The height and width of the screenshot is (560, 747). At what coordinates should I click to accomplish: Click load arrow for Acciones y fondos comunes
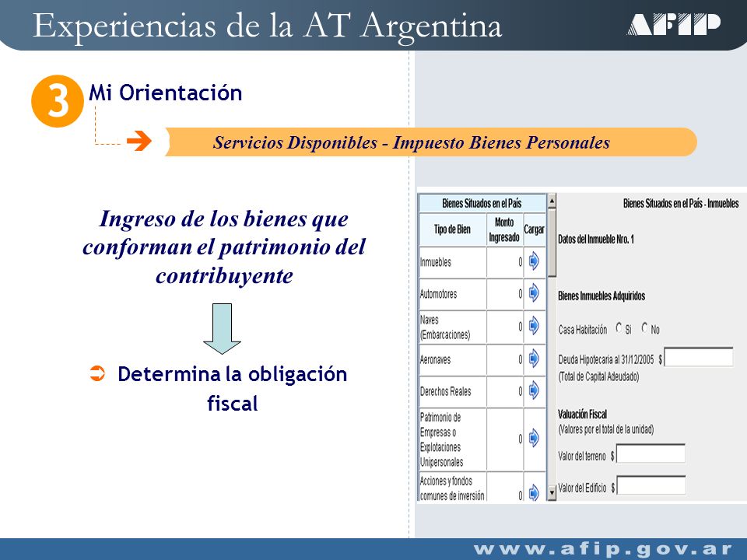point(534,492)
